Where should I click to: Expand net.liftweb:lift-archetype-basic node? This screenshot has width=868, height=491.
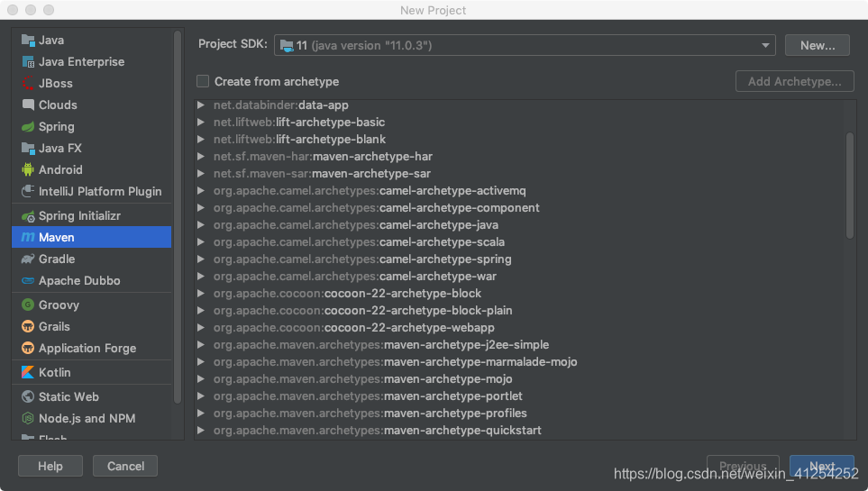coord(201,122)
